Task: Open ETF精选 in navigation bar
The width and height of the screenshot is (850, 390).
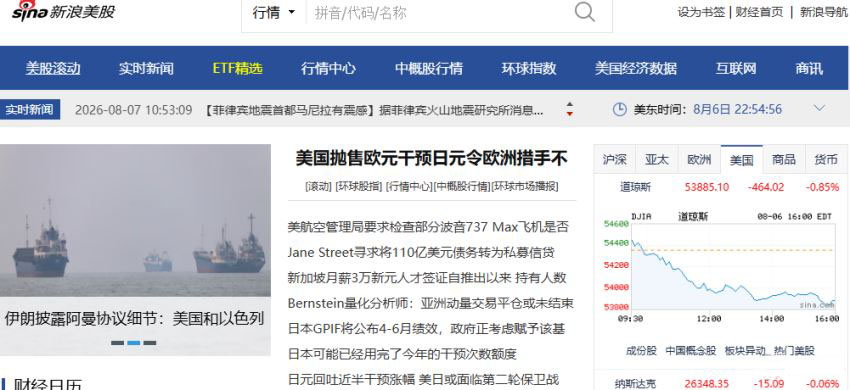Action: (237, 68)
